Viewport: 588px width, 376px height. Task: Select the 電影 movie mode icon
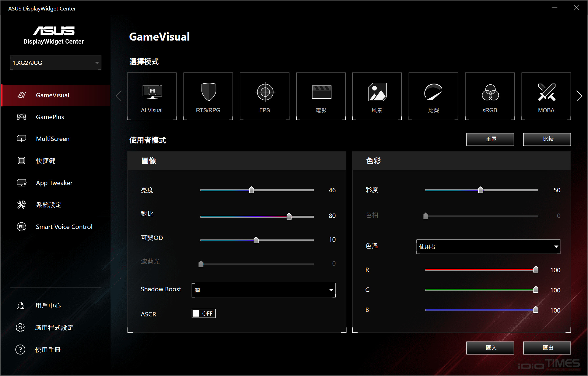321,96
